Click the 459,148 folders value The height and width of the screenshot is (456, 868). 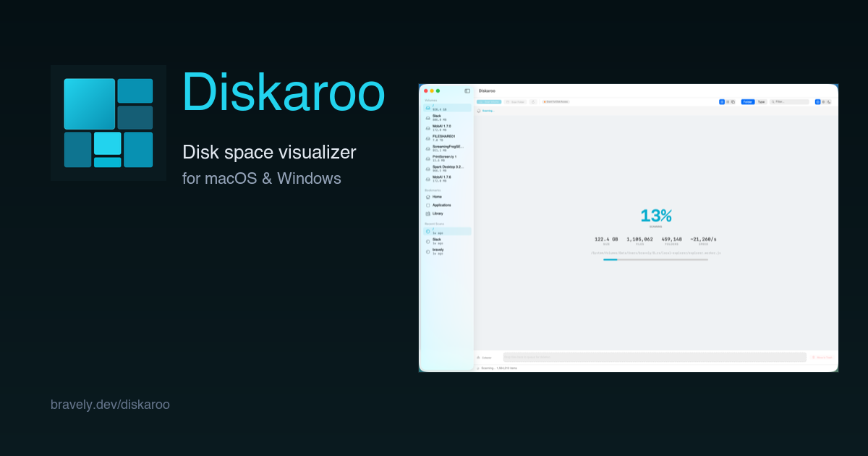point(672,239)
